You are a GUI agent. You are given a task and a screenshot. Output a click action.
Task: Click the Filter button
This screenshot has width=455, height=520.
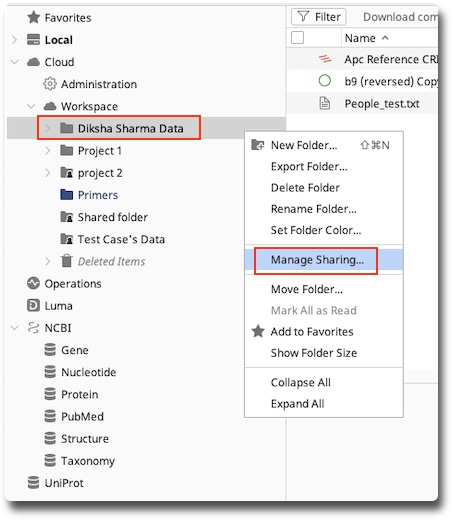[318, 17]
